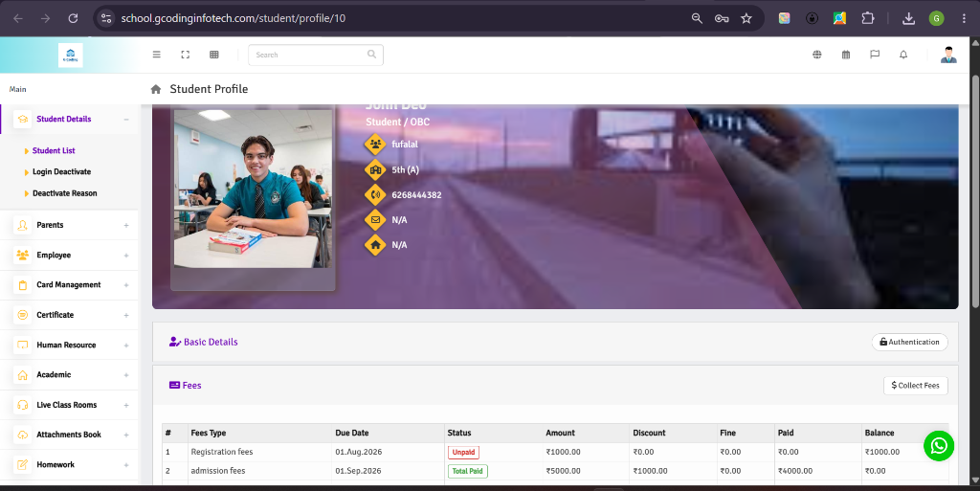
Task: Collapse the Student Details menu
Action: (x=69, y=119)
